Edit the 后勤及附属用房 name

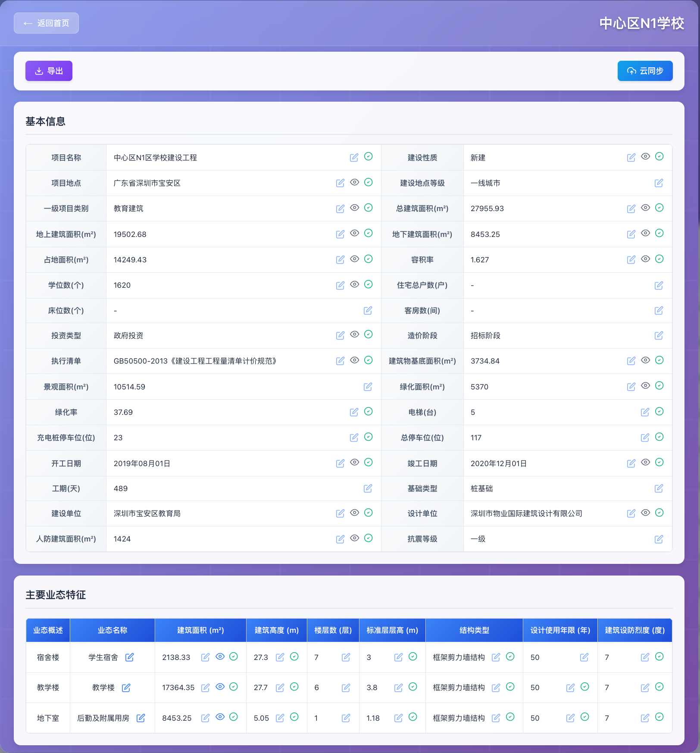141,718
